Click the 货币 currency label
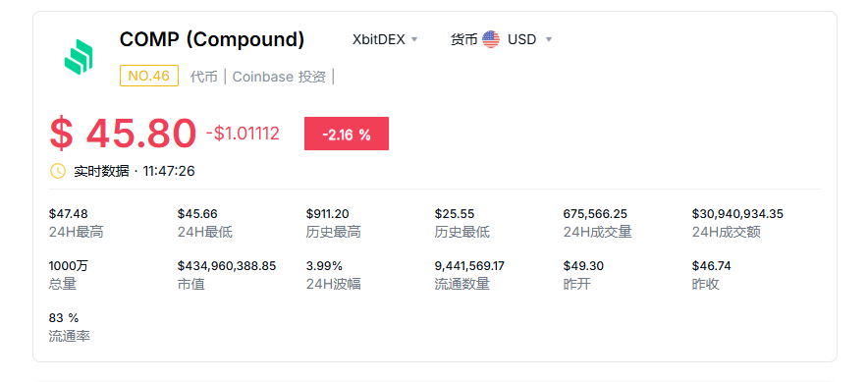 click(463, 39)
